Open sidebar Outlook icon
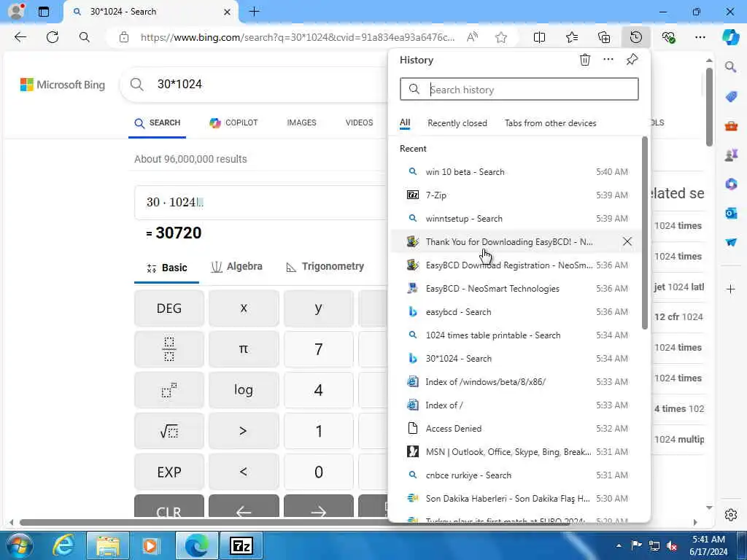 click(731, 213)
